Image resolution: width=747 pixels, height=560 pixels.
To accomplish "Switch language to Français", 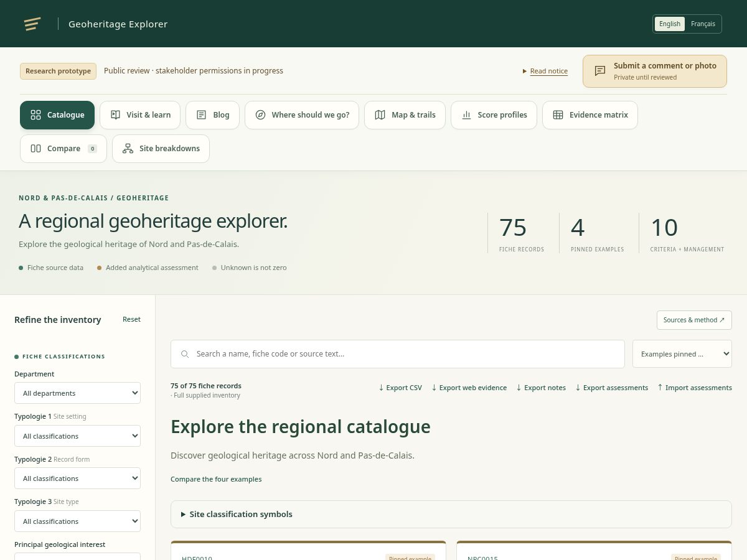I will (703, 24).
